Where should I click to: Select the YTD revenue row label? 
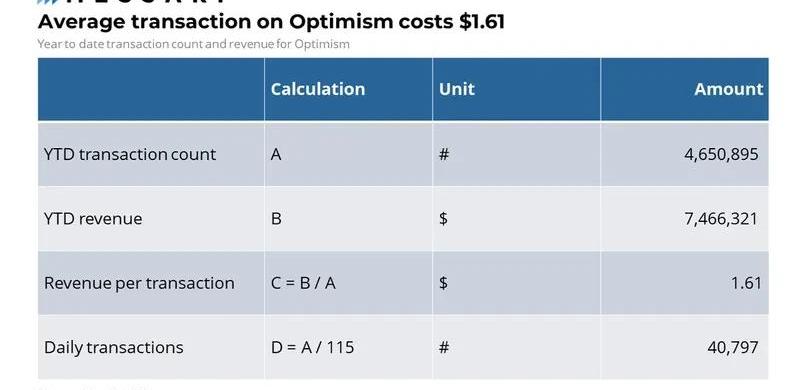[93, 218]
